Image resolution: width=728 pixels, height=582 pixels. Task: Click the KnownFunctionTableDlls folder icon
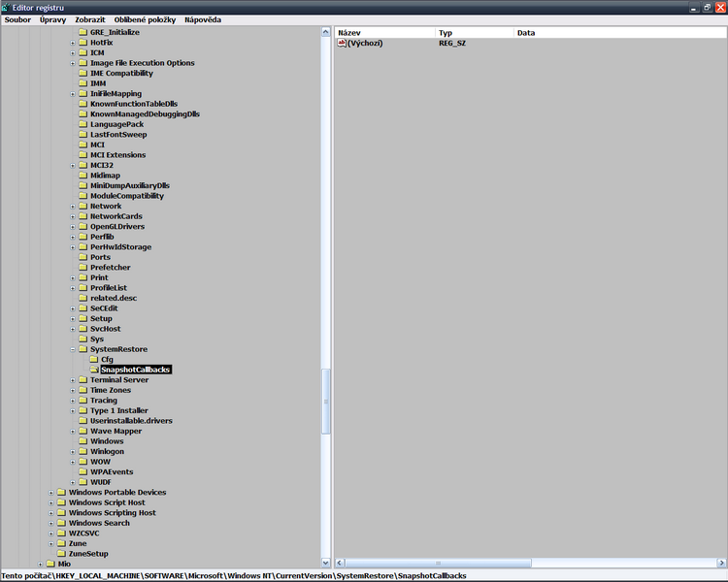coord(83,104)
